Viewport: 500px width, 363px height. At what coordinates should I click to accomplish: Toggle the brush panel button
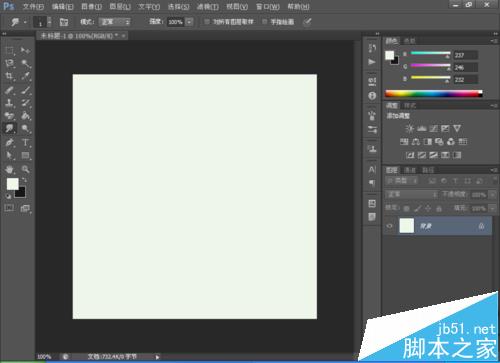(64, 22)
